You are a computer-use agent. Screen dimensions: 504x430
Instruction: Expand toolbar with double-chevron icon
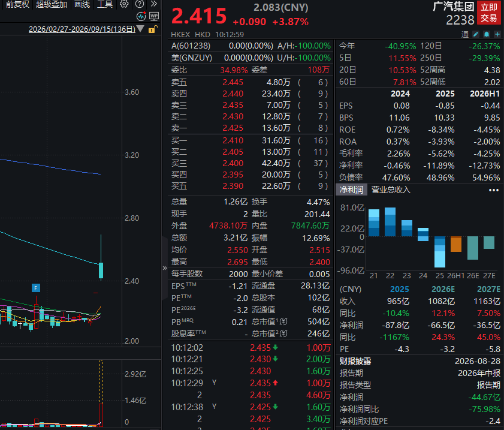pos(154,4)
